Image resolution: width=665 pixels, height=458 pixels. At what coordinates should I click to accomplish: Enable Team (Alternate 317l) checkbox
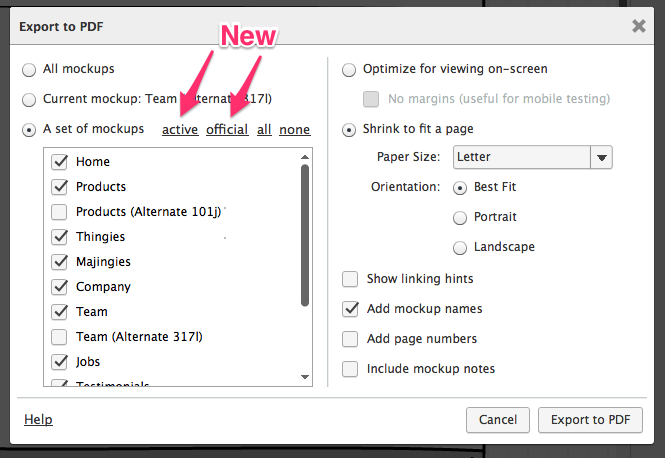pos(59,337)
